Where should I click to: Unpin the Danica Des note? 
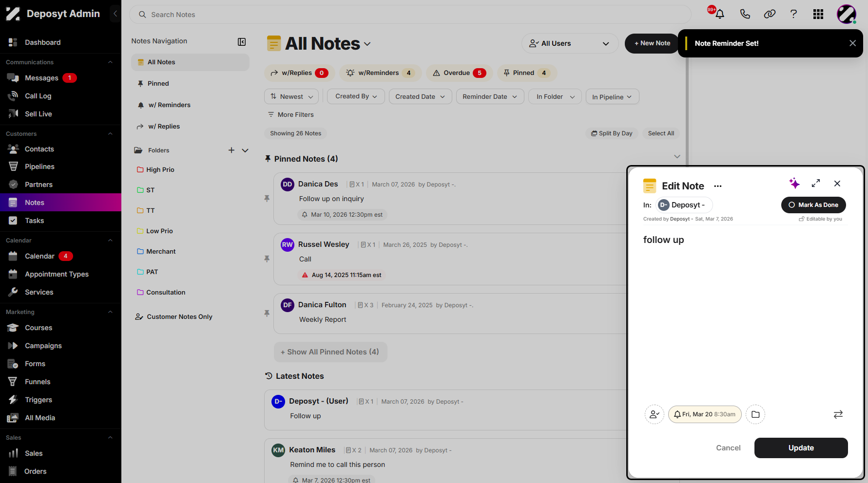267,198
